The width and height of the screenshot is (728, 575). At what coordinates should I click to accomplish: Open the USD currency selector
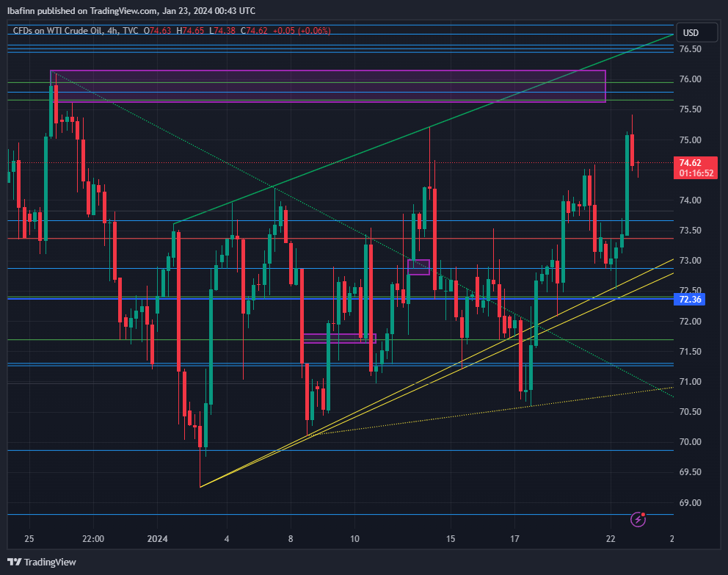(691, 33)
